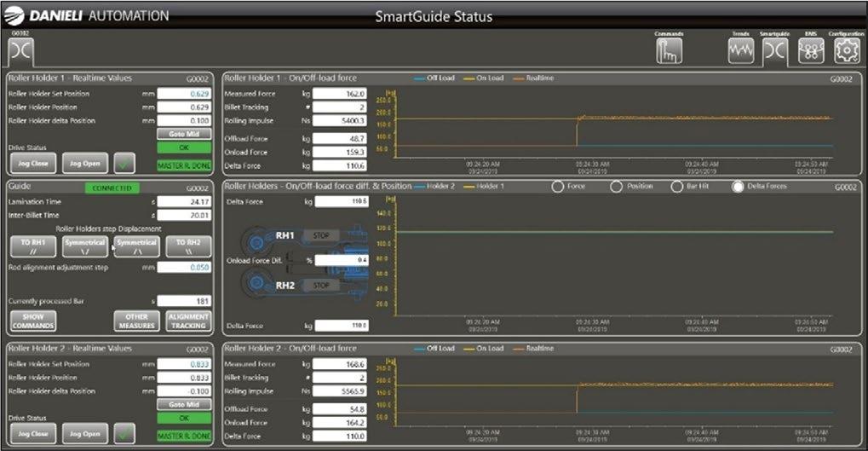Click On Load legend in Roller Holder 1 chart
Screen dimensions: 868x451
tap(484, 78)
